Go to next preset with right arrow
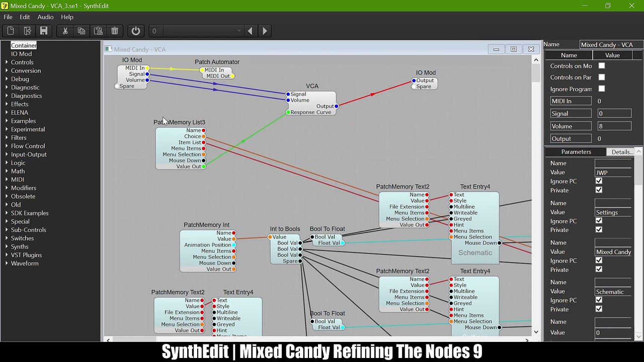This screenshot has width=644, height=362. (265, 31)
